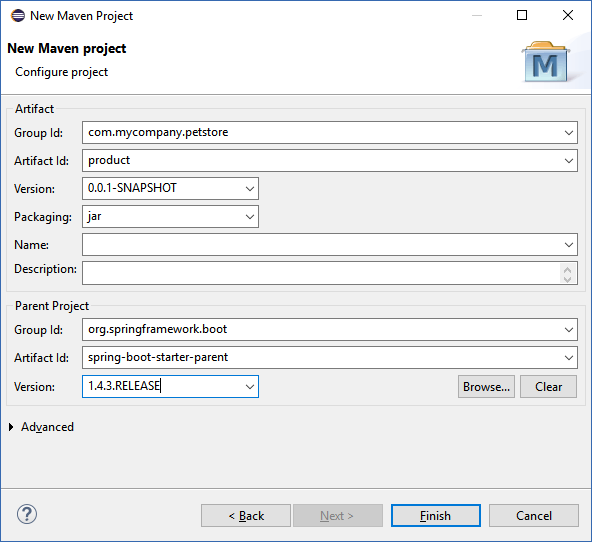Image resolution: width=592 pixels, height=542 pixels.
Task: Open the Name field dropdown arrow
Action: point(569,245)
